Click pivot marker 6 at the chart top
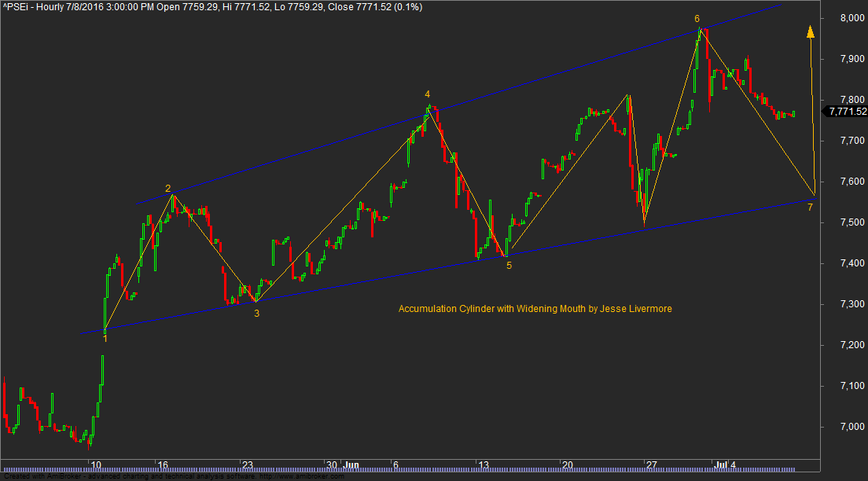The height and width of the screenshot is (481, 868). tap(697, 18)
